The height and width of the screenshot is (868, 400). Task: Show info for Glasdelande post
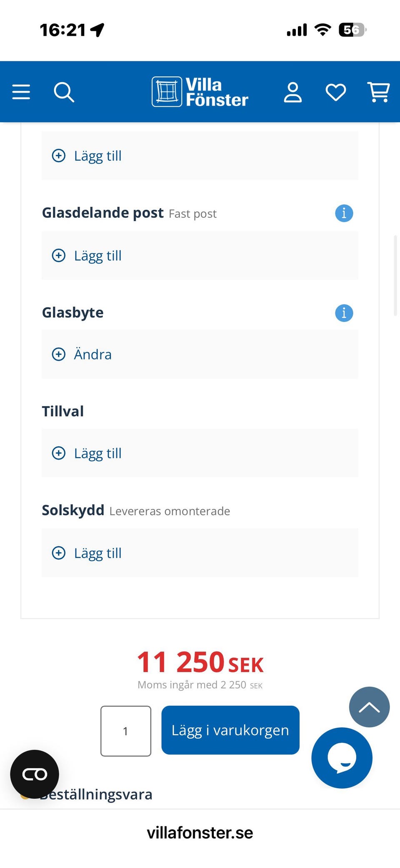344,214
